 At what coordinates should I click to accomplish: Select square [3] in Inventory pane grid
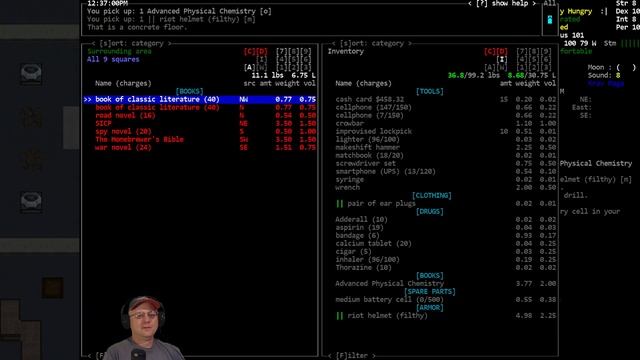546,67
